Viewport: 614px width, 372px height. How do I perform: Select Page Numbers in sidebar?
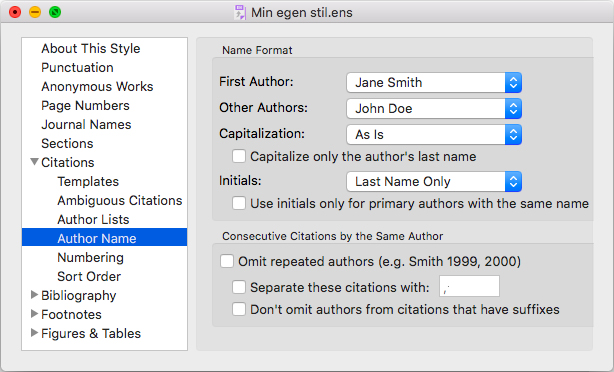tap(85, 106)
